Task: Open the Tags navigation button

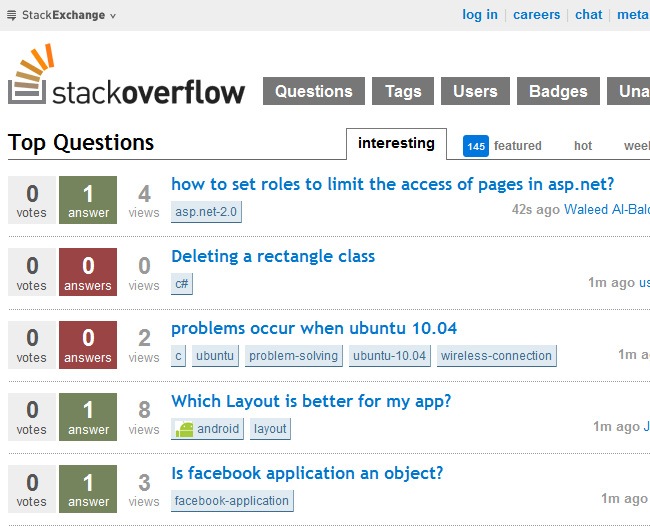Action: 403,91
